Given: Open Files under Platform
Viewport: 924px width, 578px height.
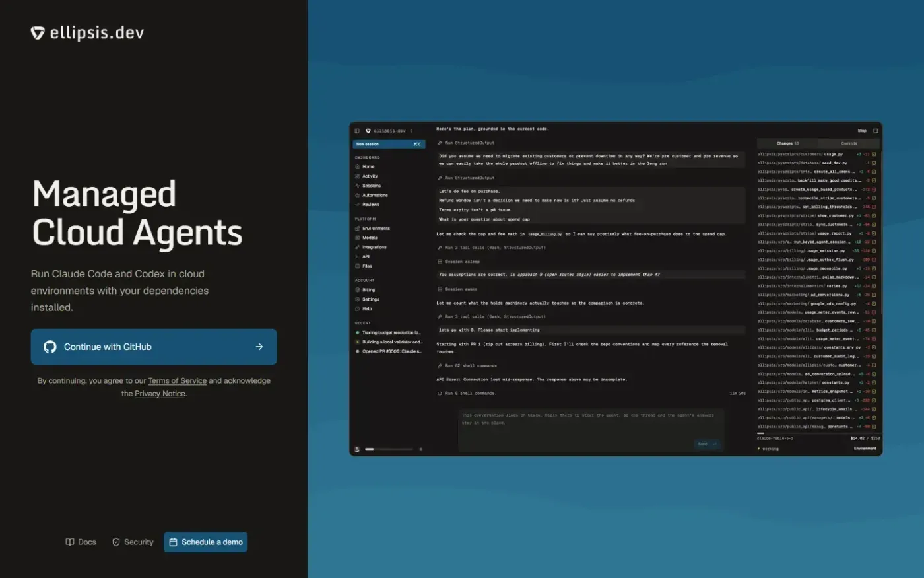Looking at the screenshot, I should (364, 266).
